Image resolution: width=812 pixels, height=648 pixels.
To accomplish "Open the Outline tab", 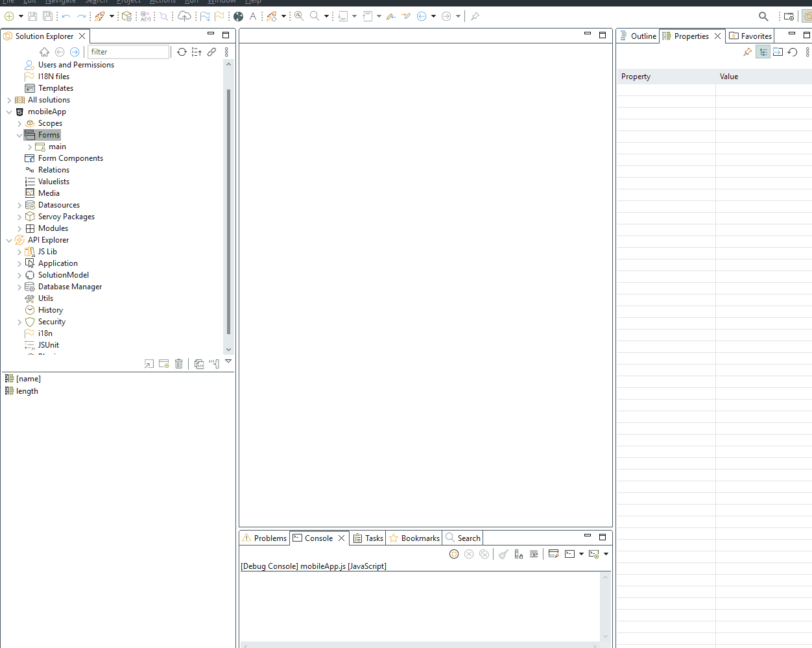I will tap(638, 36).
